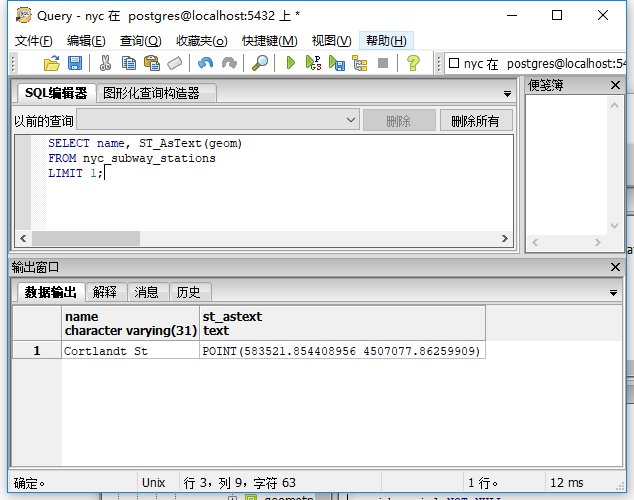The height and width of the screenshot is (500, 634).
Task: Copy text with the copy toolbar icon
Action: click(129, 63)
